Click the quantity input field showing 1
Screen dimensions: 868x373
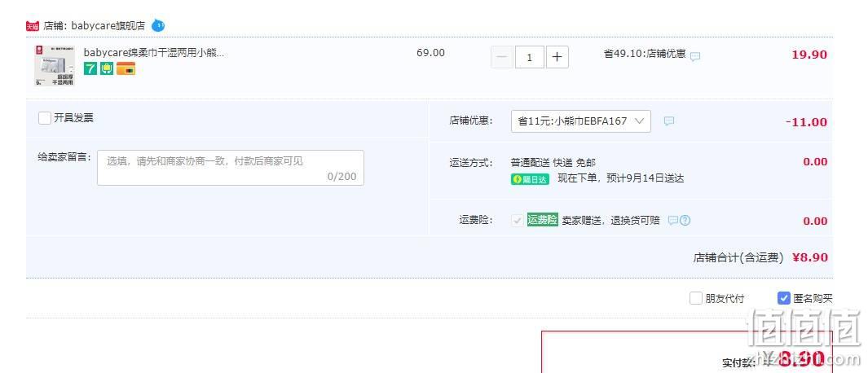point(529,57)
